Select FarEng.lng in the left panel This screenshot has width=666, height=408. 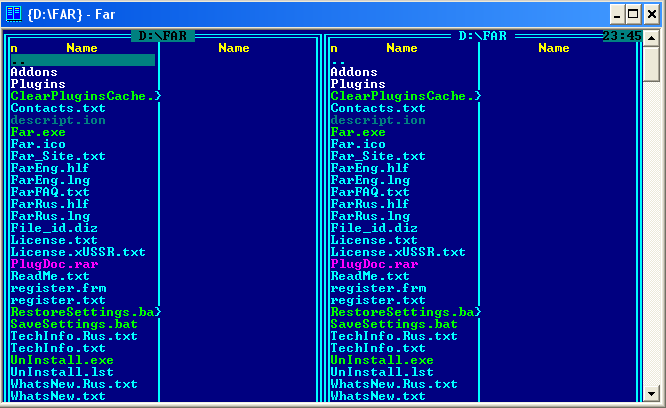point(50,180)
